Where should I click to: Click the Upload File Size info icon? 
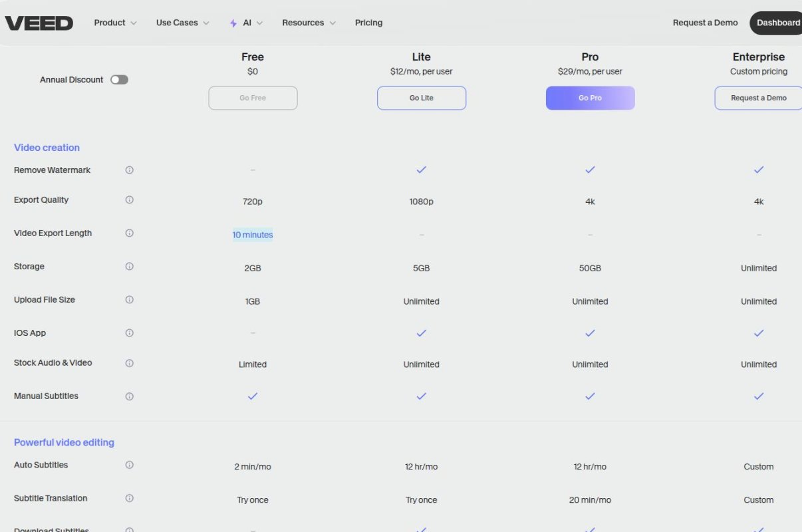129,299
